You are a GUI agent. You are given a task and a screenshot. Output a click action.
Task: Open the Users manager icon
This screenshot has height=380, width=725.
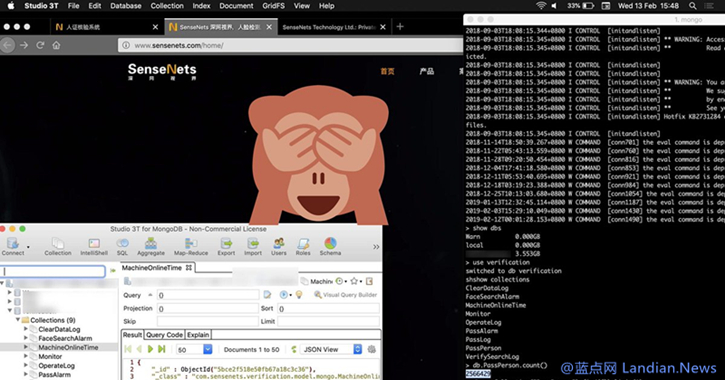279,246
